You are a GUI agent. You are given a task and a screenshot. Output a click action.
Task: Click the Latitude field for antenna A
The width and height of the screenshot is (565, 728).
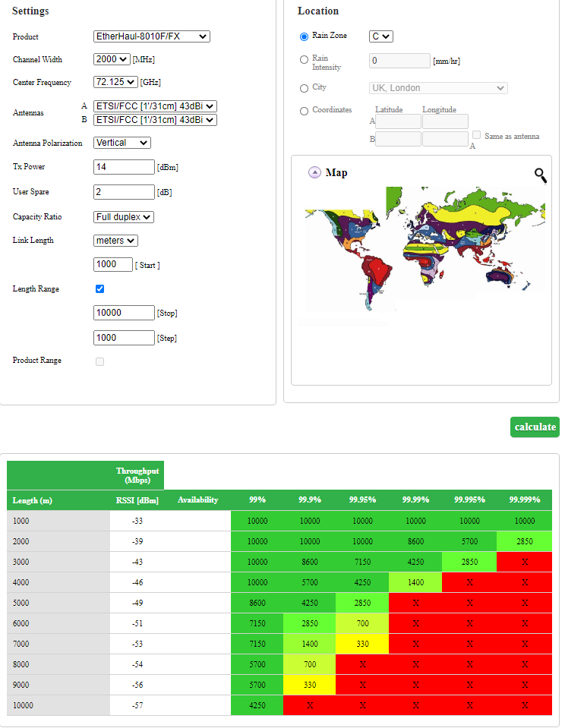[398, 121]
